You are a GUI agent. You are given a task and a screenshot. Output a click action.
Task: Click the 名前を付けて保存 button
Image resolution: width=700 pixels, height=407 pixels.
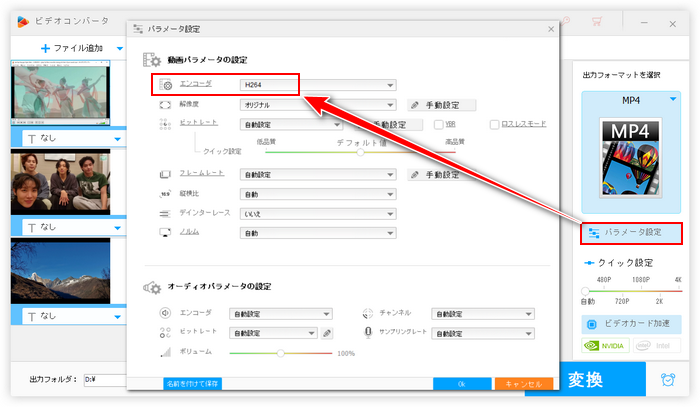tap(192, 383)
